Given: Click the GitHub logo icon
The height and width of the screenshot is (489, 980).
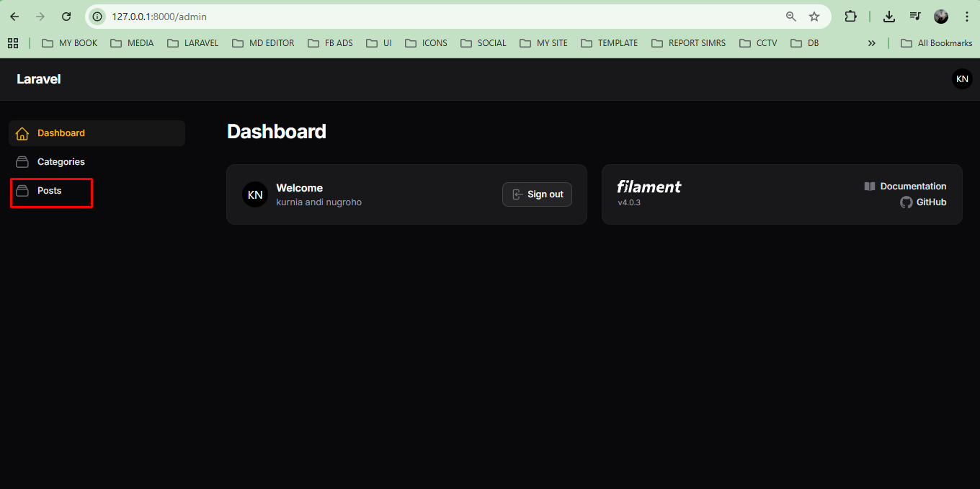Looking at the screenshot, I should (x=906, y=202).
